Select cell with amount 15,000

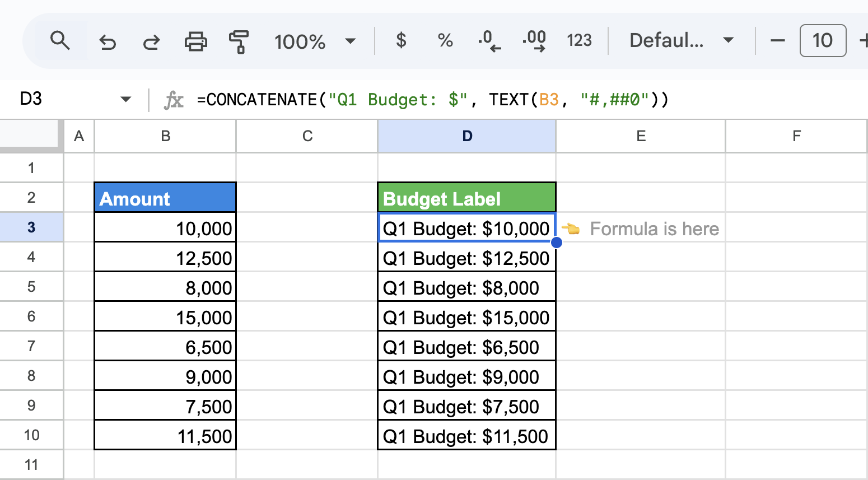coord(165,316)
